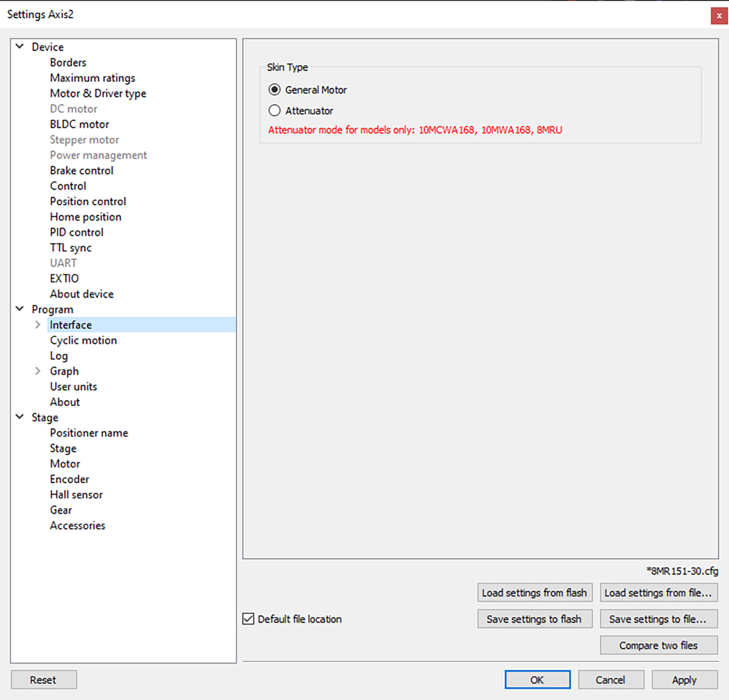Apply the current settings
729x700 pixels.
tap(684, 679)
